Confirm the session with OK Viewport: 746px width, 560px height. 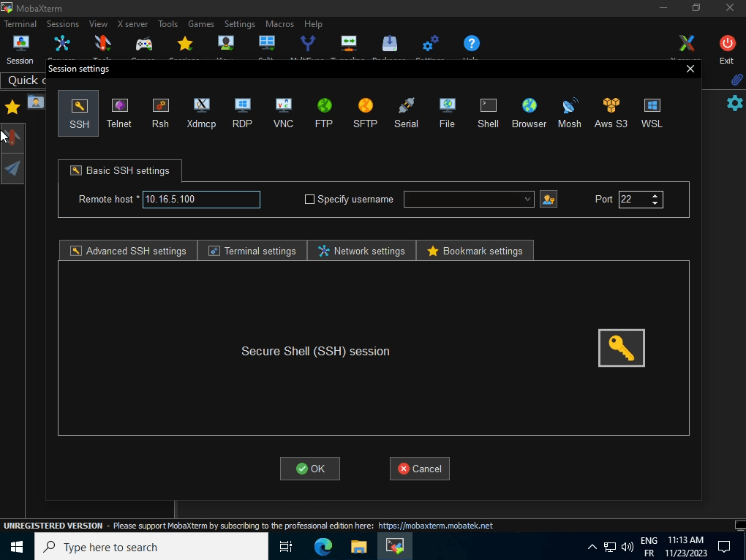coord(309,469)
